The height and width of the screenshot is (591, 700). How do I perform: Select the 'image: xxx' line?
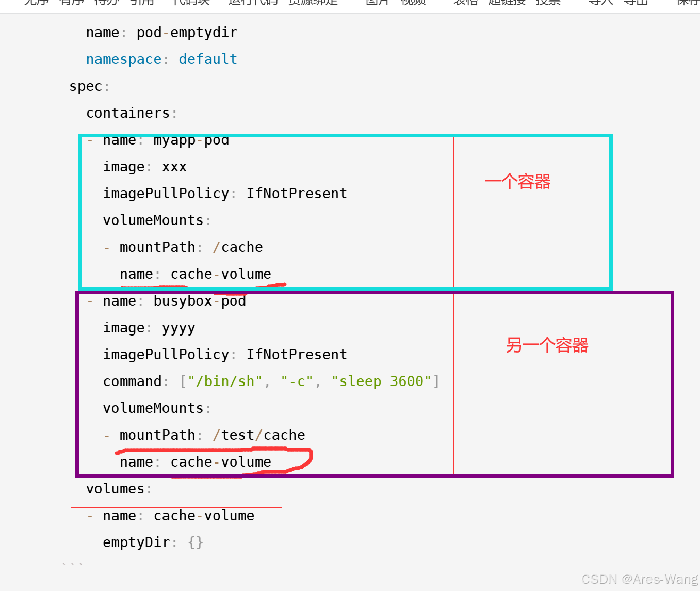pos(144,167)
